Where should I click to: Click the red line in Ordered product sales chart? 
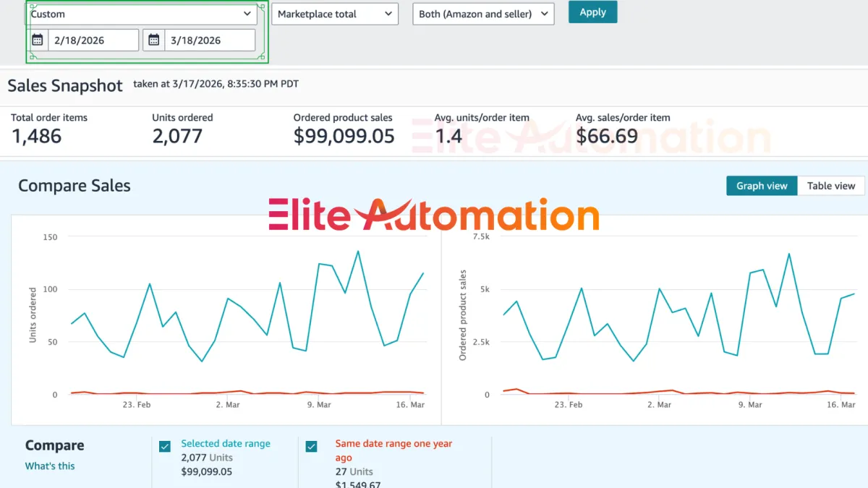point(679,393)
